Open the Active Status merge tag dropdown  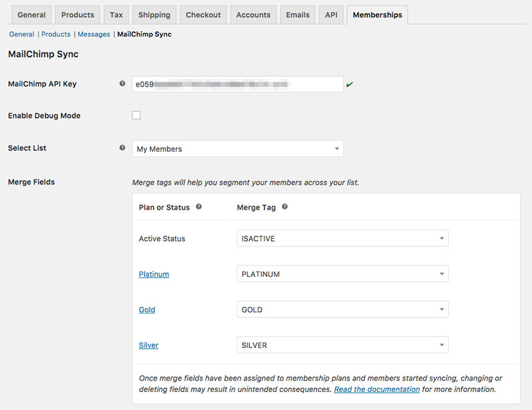(342, 238)
